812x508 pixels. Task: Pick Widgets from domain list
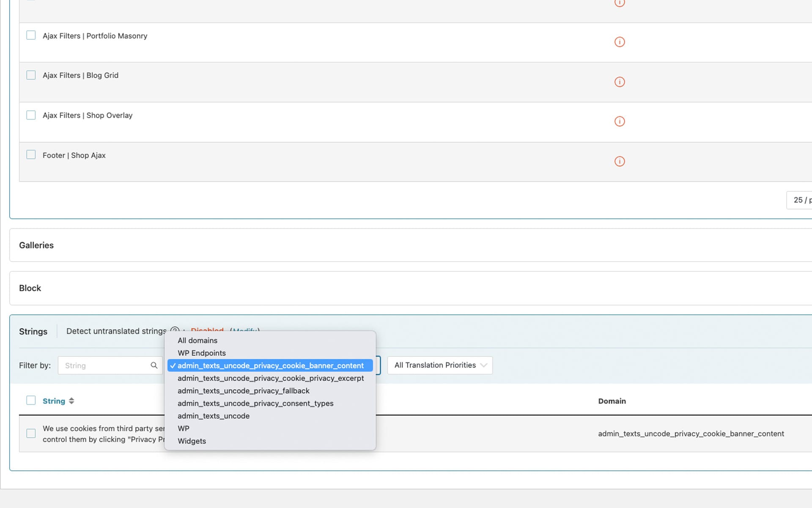pyautogui.click(x=192, y=441)
